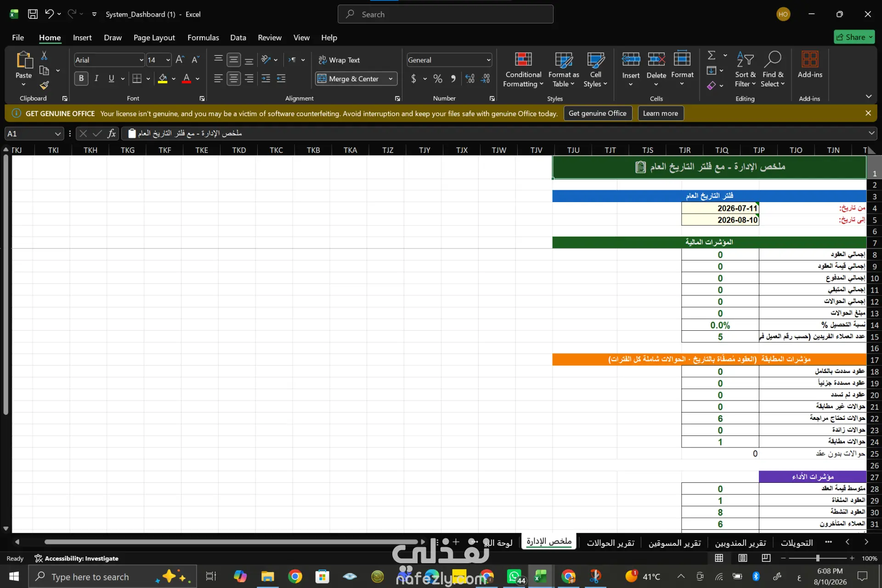Image resolution: width=882 pixels, height=588 pixels.
Task: Click the Align Right icon
Action: coord(249,79)
